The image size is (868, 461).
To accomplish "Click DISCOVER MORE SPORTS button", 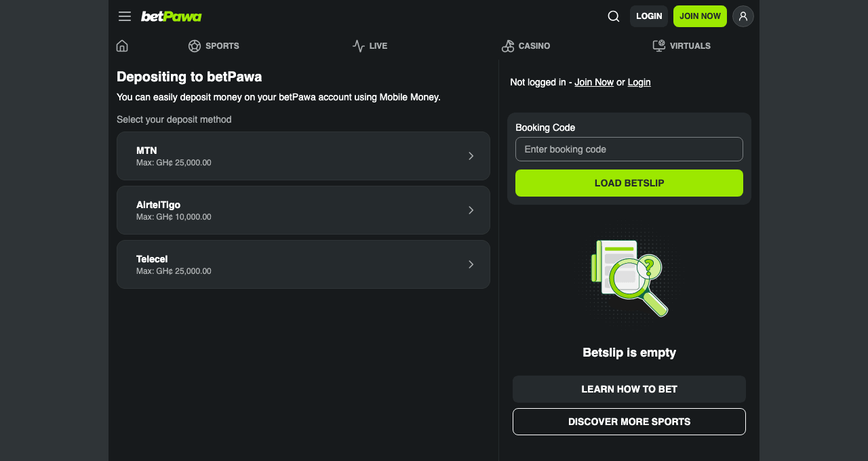I will tap(629, 422).
